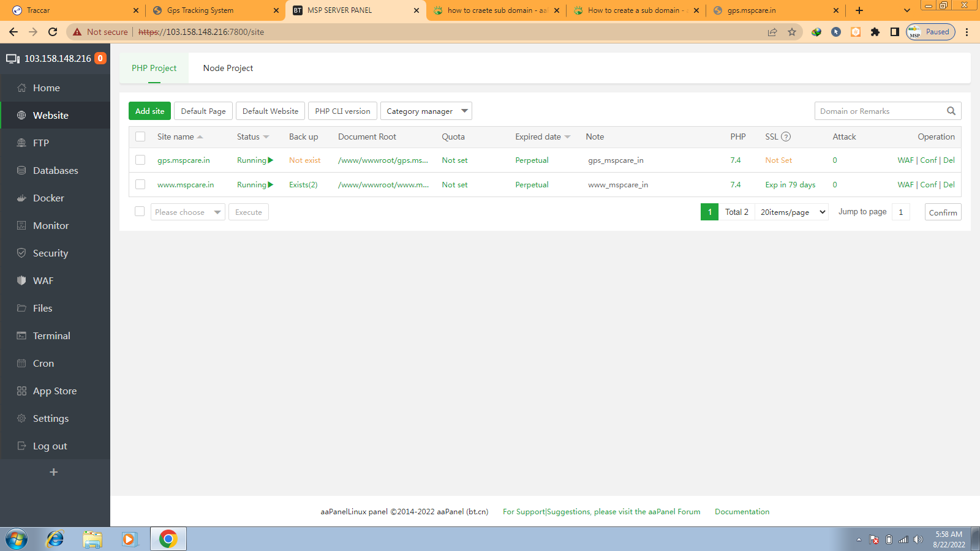Click Exists(2) backup for www.mspcare.in
980x551 pixels.
click(x=303, y=184)
